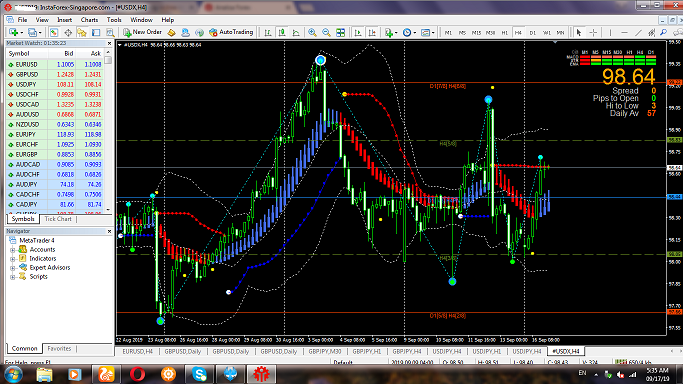The height and width of the screenshot is (384, 683).
Task: Click the Market Watch scrollbar down arrow
Action: pyautogui.click(x=108, y=209)
